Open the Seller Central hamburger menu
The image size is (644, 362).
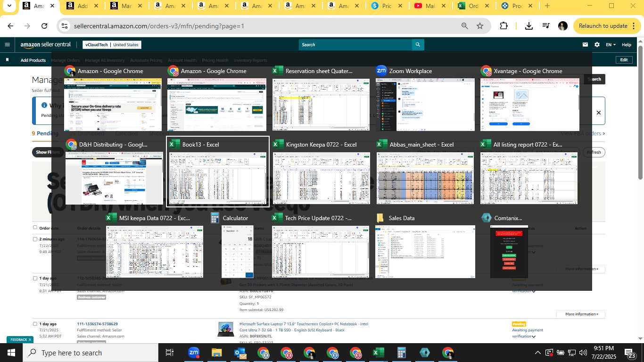pos(7,45)
